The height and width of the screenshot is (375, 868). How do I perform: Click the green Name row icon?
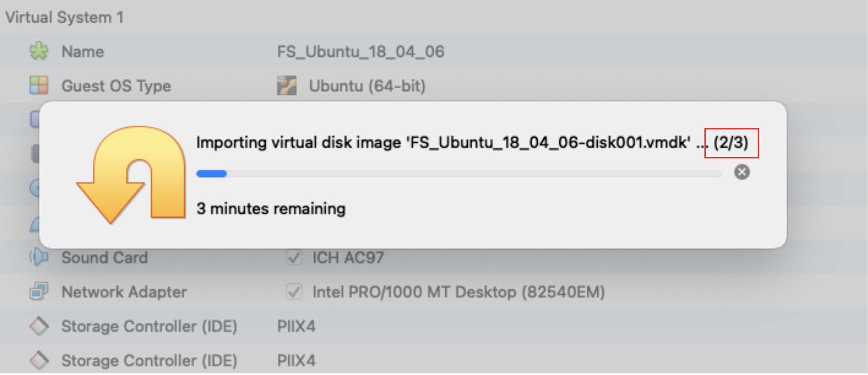coord(39,51)
